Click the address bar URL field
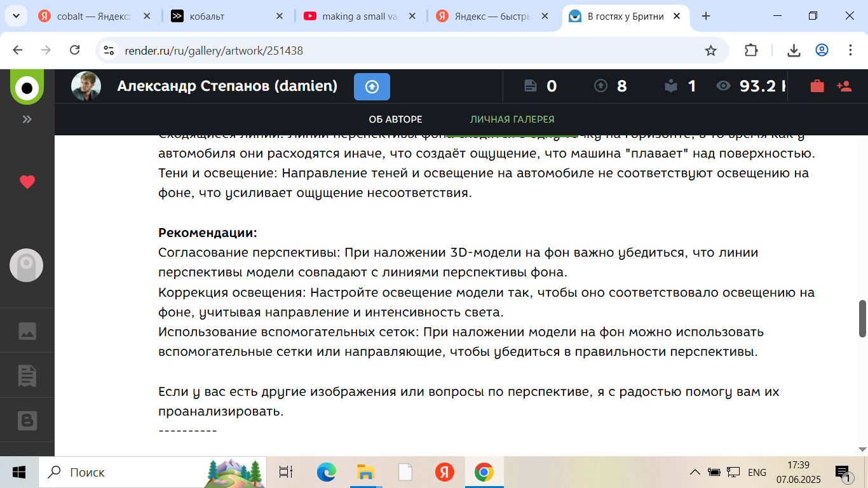 point(407,51)
